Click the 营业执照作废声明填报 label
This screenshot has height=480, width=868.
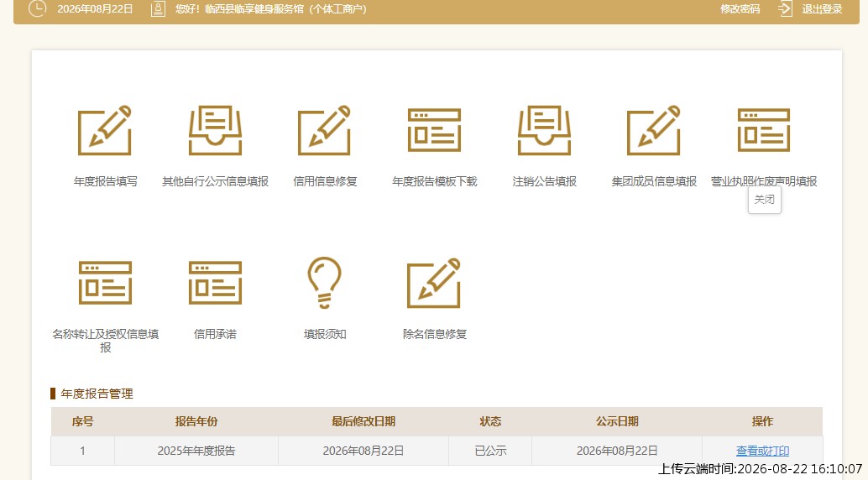[x=764, y=181]
